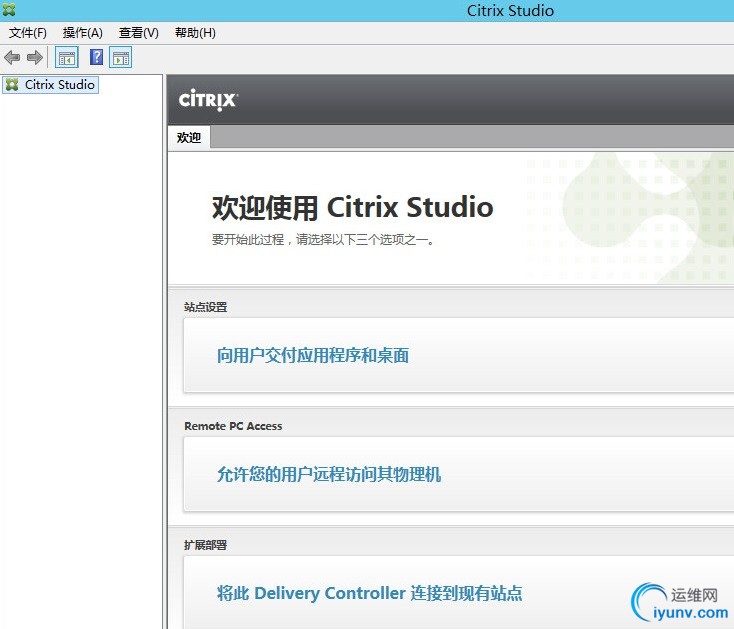Click the Citrix Studio title bar app icon
This screenshot has width=734, height=629.
[x=8, y=9]
